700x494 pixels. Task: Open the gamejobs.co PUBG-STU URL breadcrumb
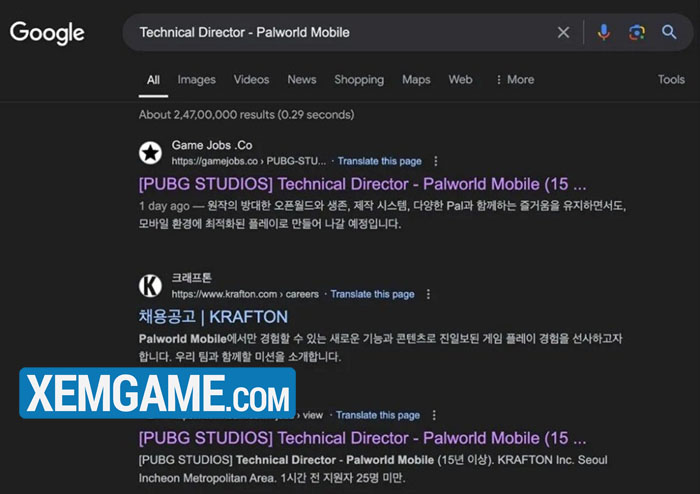pyautogui.click(x=249, y=161)
